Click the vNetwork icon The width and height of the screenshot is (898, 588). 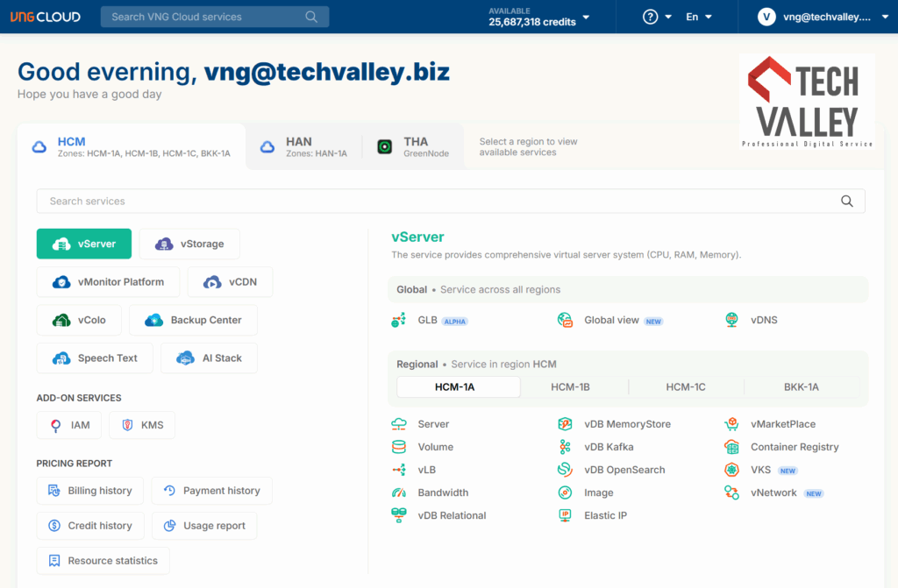(x=731, y=493)
